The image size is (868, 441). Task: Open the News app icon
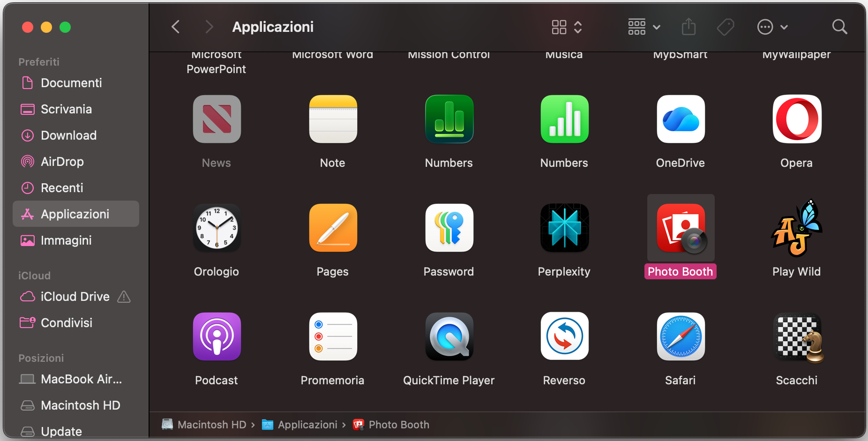click(x=217, y=119)
